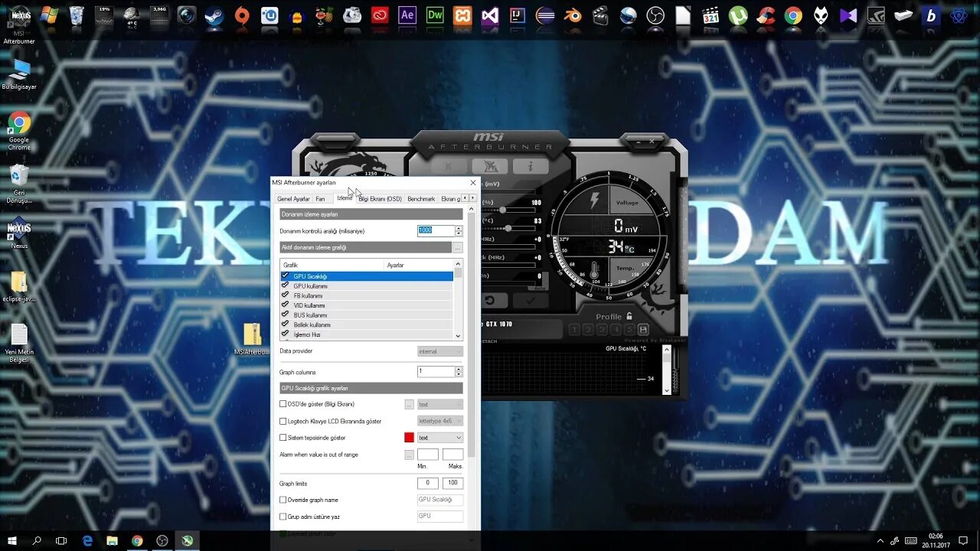
Task: Pick the red system tray color swatch
Action: tap(409, 438)
